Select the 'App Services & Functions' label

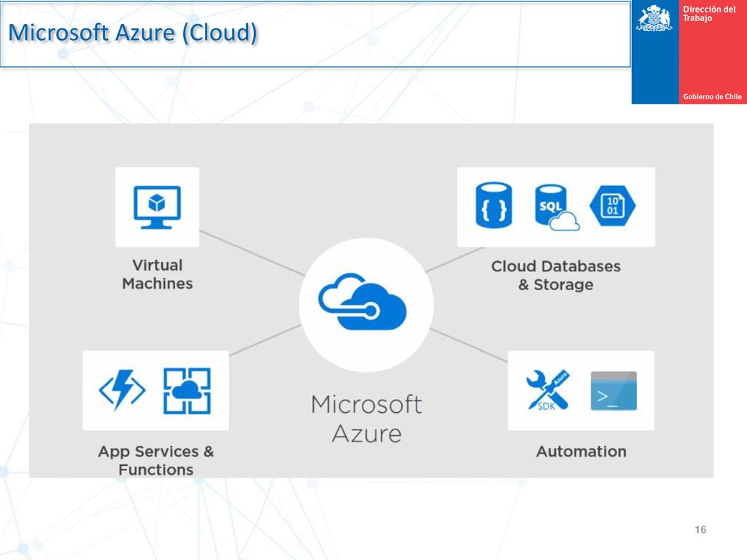point(156,460)
